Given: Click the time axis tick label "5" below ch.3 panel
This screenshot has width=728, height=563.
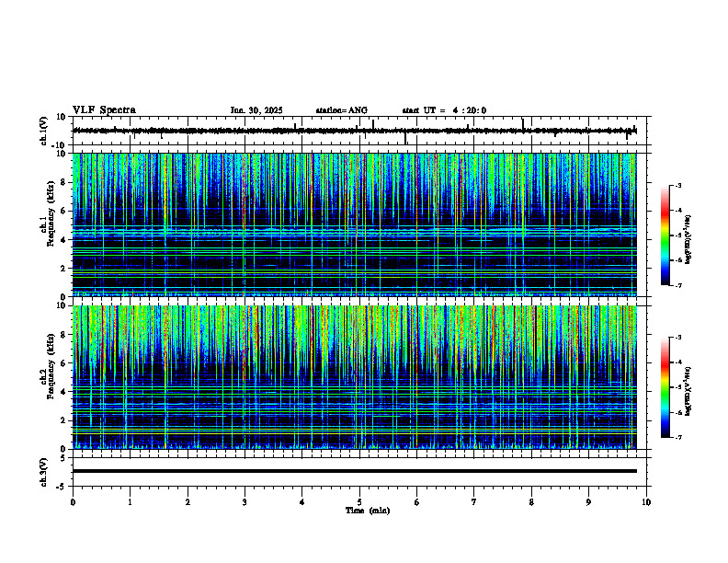Looking at the screenshot, I should 359,502.
